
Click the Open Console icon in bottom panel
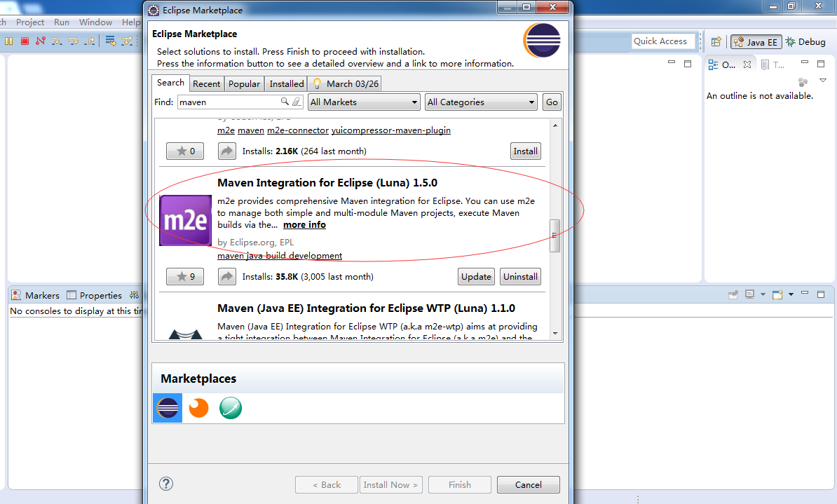pos(777,294)
